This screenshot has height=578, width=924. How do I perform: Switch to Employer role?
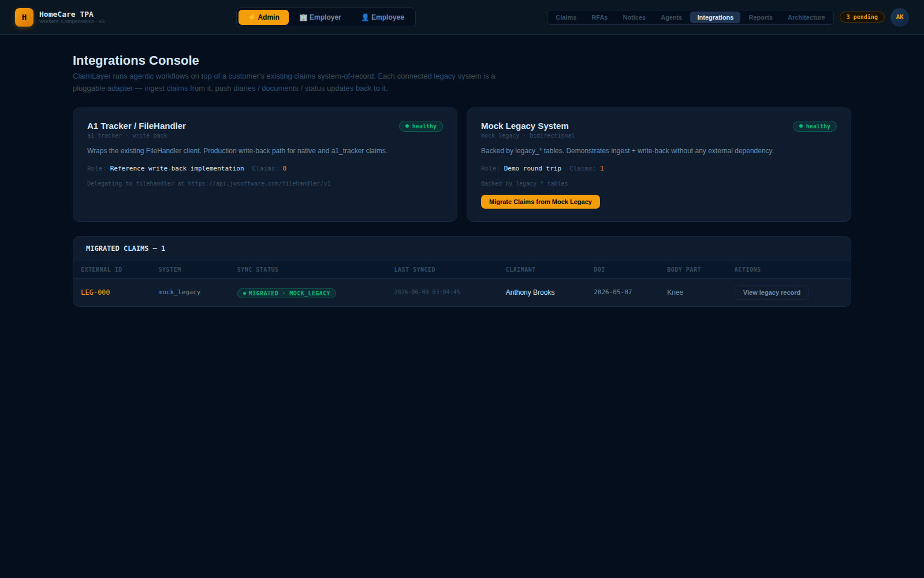[320, 17]
